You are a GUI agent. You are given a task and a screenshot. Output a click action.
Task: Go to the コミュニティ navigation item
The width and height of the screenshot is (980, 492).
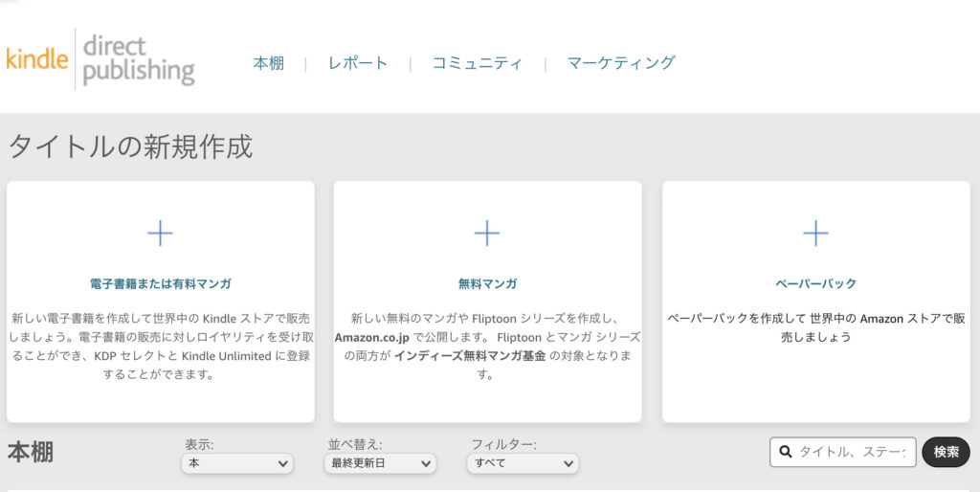pyautogui.click(x=477, y=63)
